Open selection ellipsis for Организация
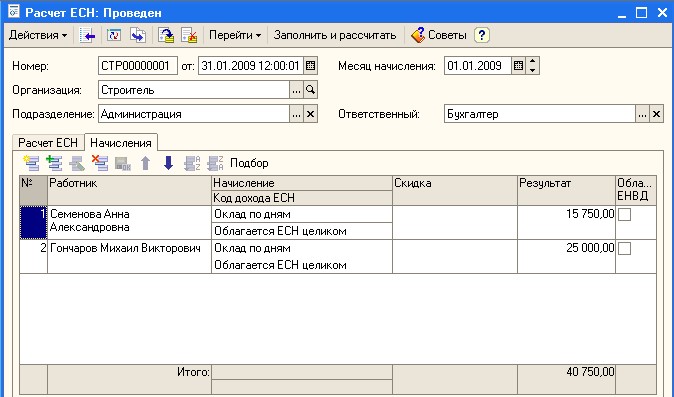This screenshot has height=397, width=674. click(296, 90)
